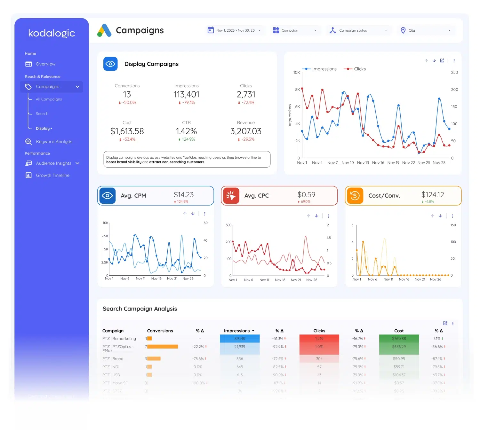Click drill-up arrow on Impressions chart
Image resolution: width=480 pixels, height=448 pixels.
tap(426, 60)
